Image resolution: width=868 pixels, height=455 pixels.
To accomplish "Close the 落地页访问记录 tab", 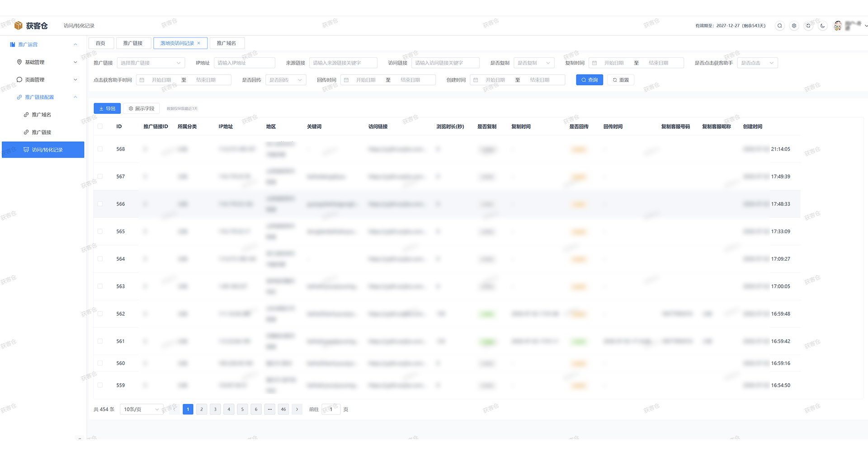I will click(x=198, y=43).
